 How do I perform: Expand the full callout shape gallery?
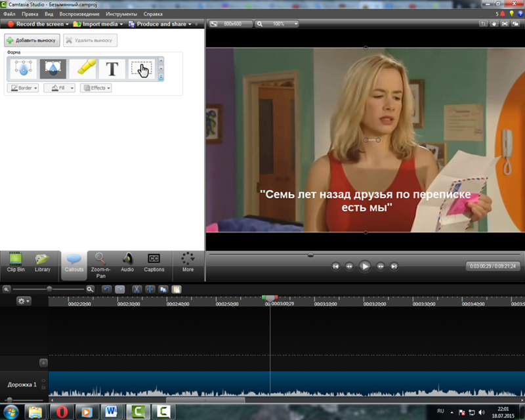click(x=161, y=77)
